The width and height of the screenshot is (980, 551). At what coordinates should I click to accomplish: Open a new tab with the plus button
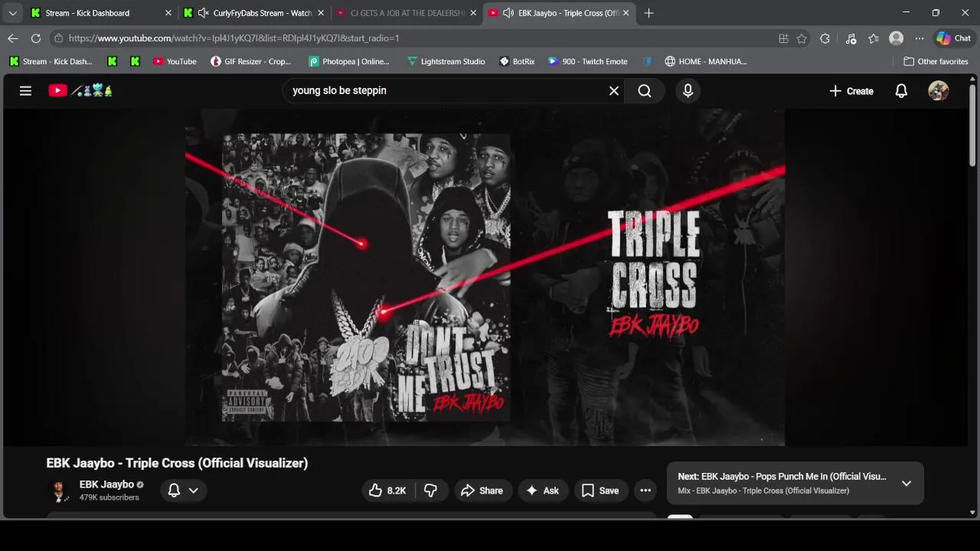[648, 13]
